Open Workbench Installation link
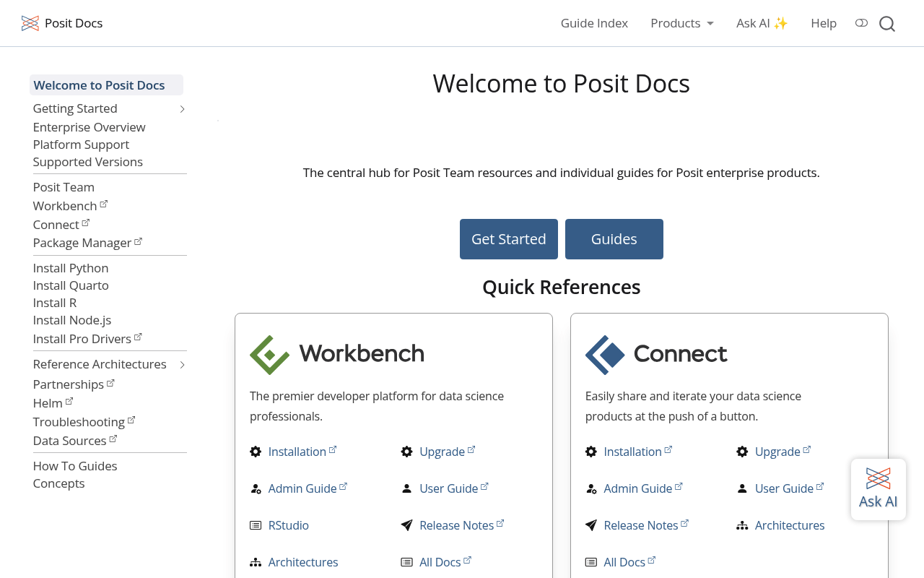This screenshot has height=578, width=924. pyautogui.click(x=302, y=452)
